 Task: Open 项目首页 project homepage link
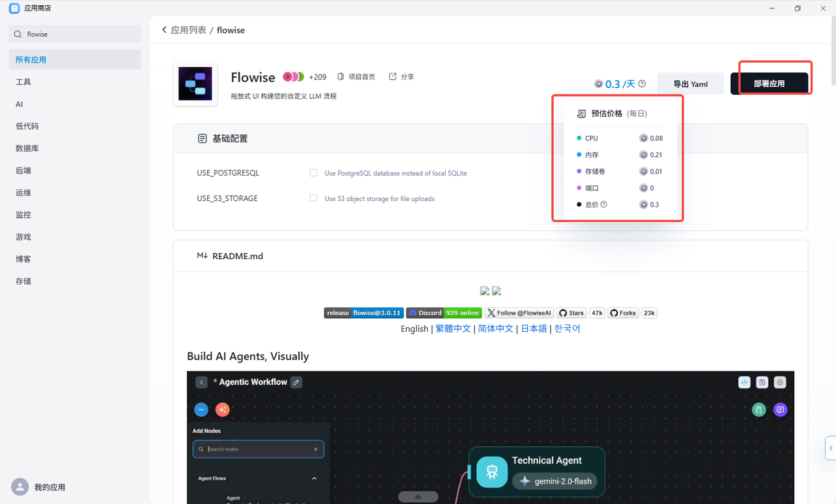356,77
